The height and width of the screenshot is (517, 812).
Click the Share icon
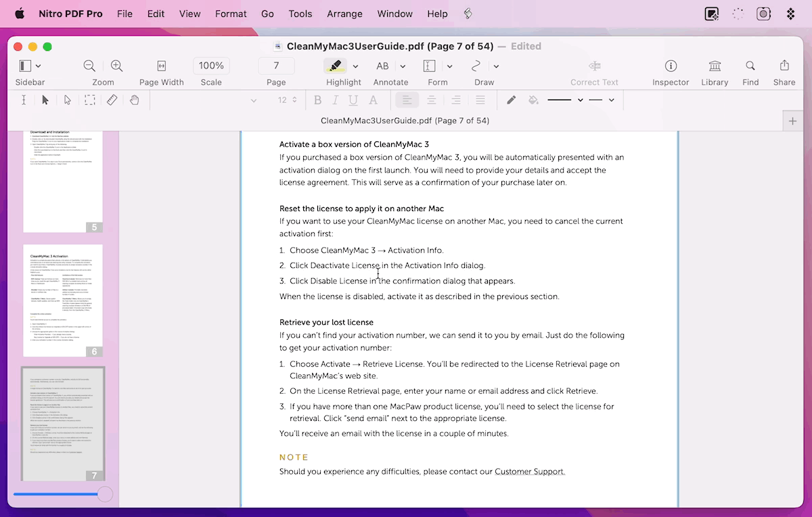pos(784,65)
